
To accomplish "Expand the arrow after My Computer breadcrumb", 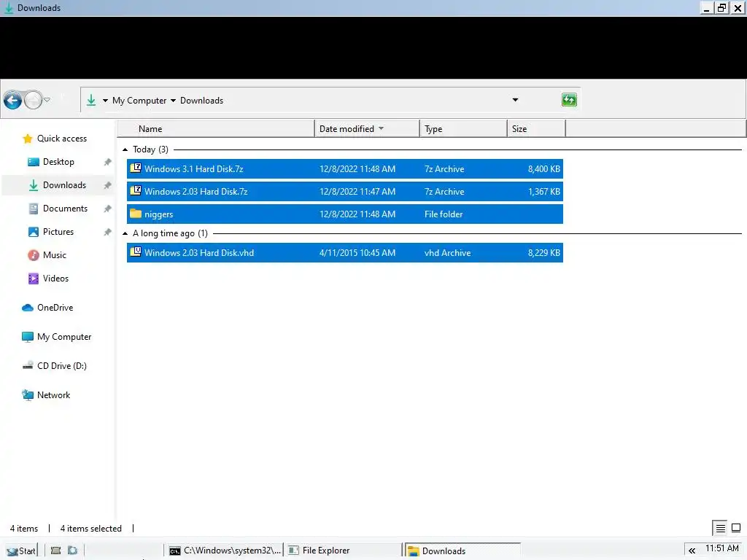I will point(173,101).
